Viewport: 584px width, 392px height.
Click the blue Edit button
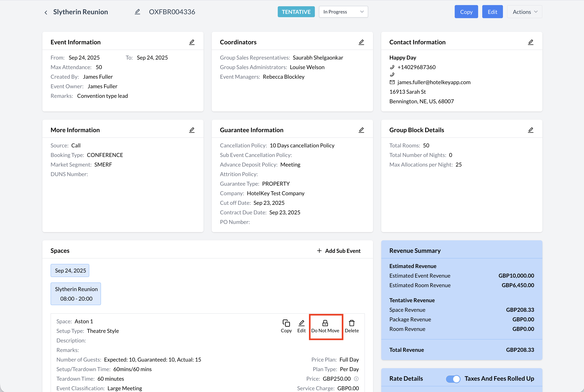pyautogui.click(x=492, y=12)
